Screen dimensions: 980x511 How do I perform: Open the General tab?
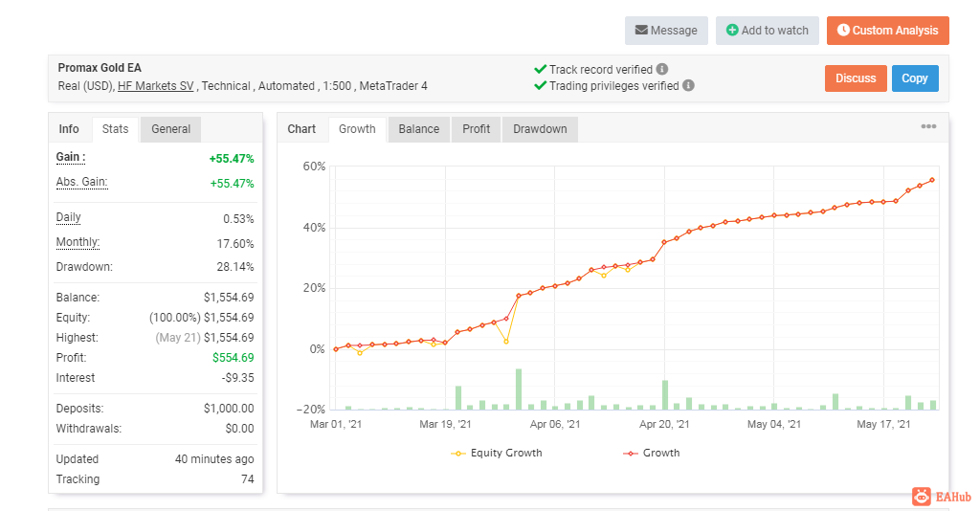[x=170, y=129]
